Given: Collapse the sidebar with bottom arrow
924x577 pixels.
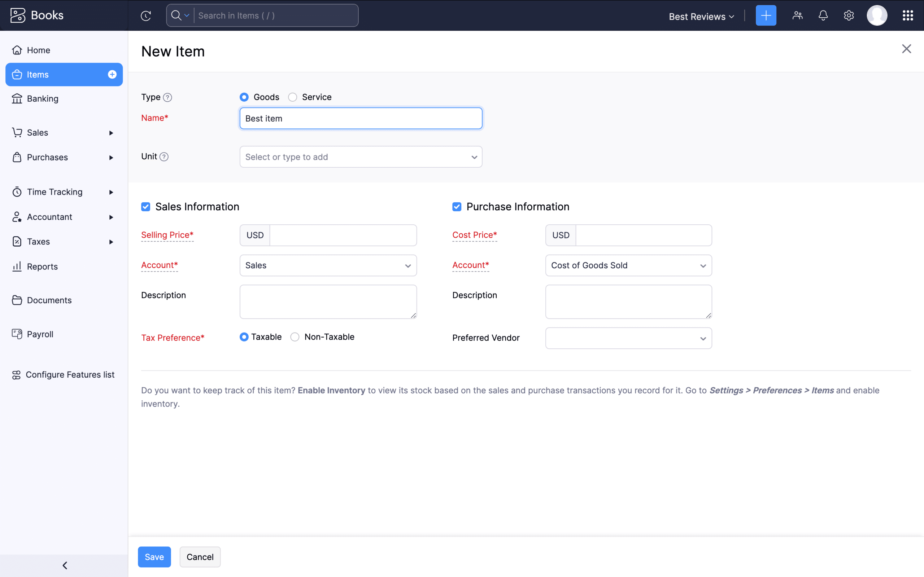Looking at the screenshot, I should 65,565.
